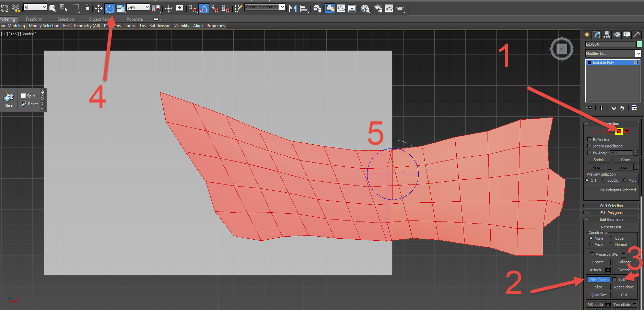Switch to Vertex sub-object mode

pos(595,132)
